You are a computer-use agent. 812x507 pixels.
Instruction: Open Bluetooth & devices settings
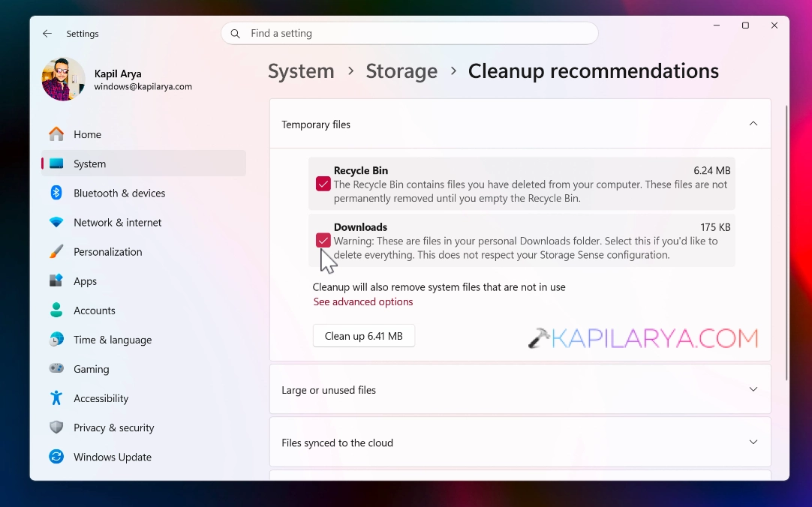pos(143,193)
